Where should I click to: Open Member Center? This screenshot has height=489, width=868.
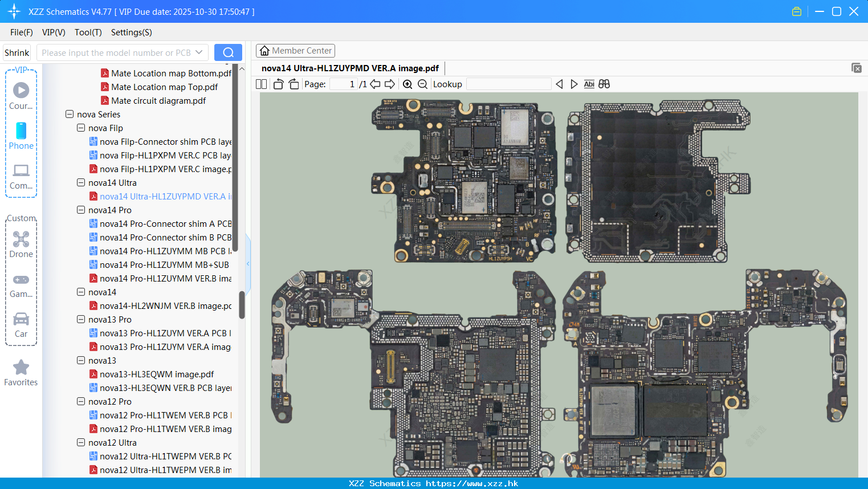[295, 51]
